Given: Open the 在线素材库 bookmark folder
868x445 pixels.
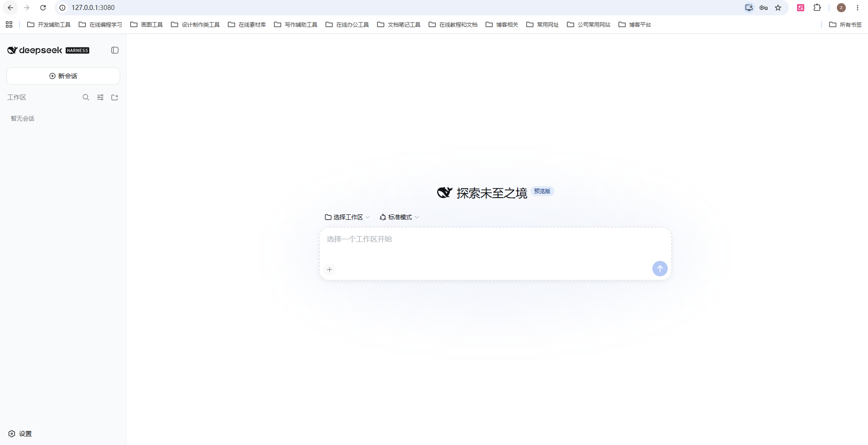Looking at the screenshot, I should click(247, 24).
